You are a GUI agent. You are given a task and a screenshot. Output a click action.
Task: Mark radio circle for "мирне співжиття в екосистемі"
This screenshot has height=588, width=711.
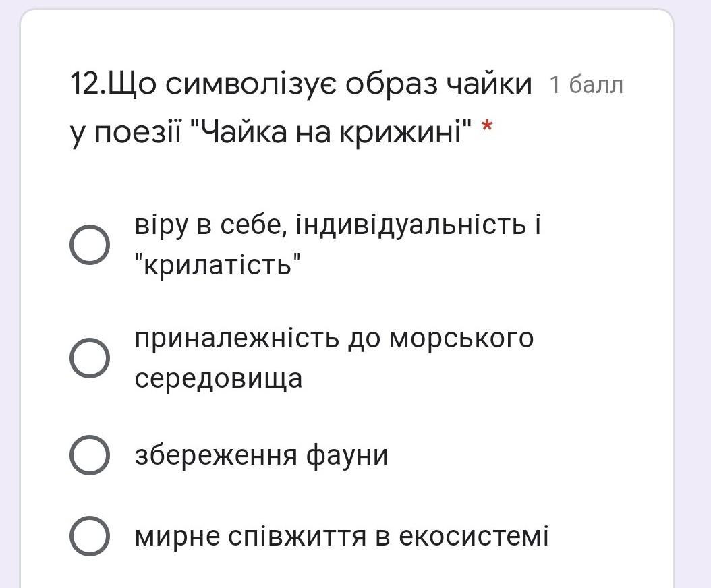click(90, 536)
